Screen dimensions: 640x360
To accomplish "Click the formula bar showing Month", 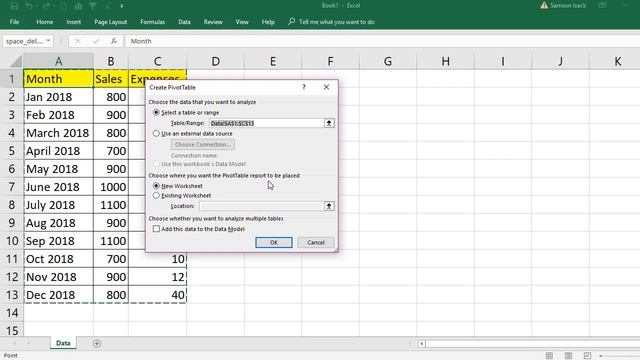I will [x=383, y=41].
